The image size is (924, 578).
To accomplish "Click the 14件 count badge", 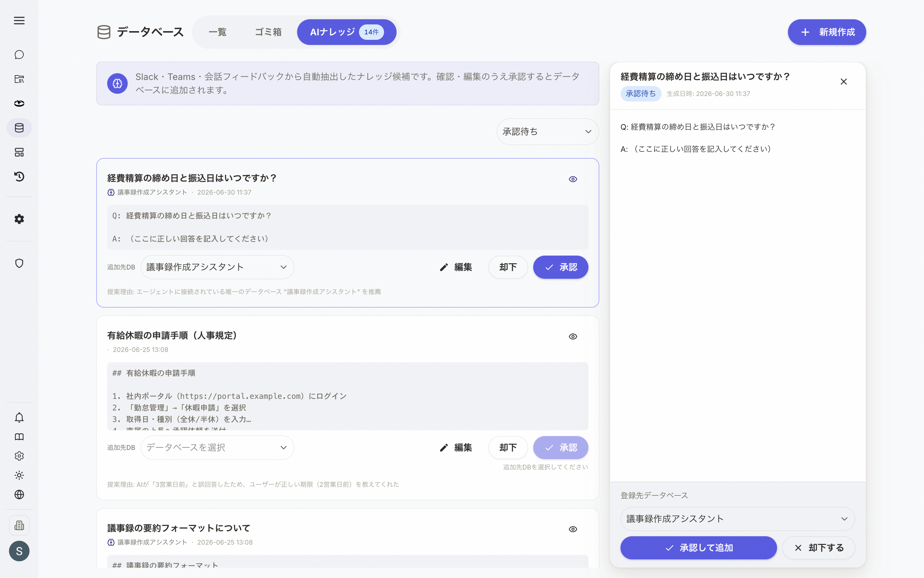I will tap(371, 32).
